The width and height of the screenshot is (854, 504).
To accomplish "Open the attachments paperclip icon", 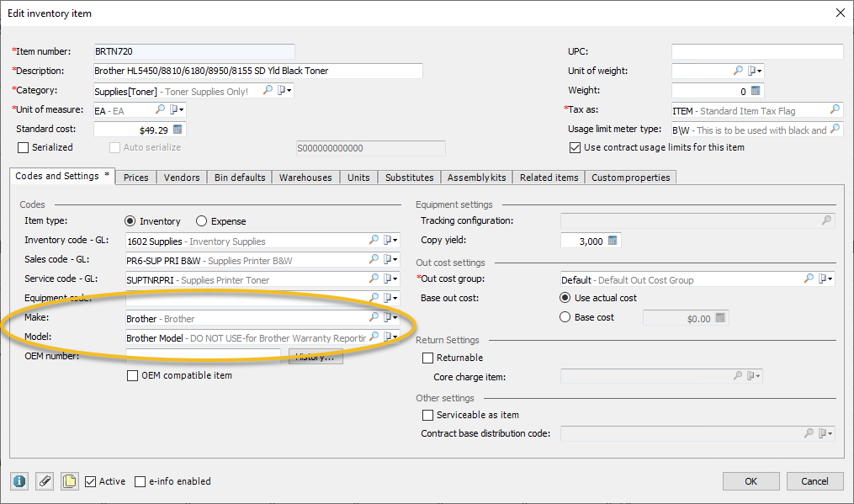I will 45,481.
